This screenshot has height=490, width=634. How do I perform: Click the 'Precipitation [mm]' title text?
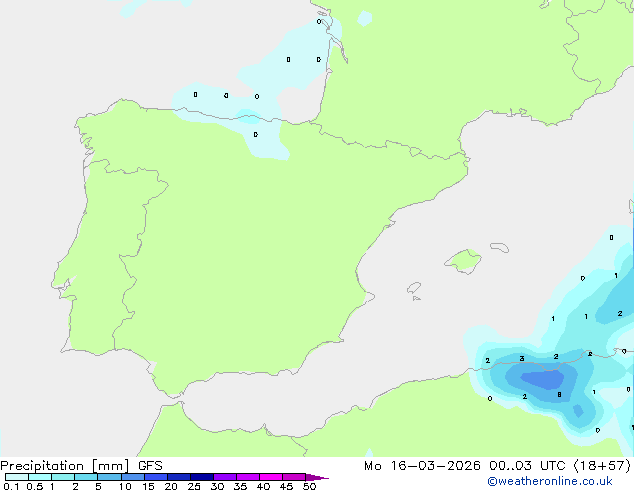[64, 466]
